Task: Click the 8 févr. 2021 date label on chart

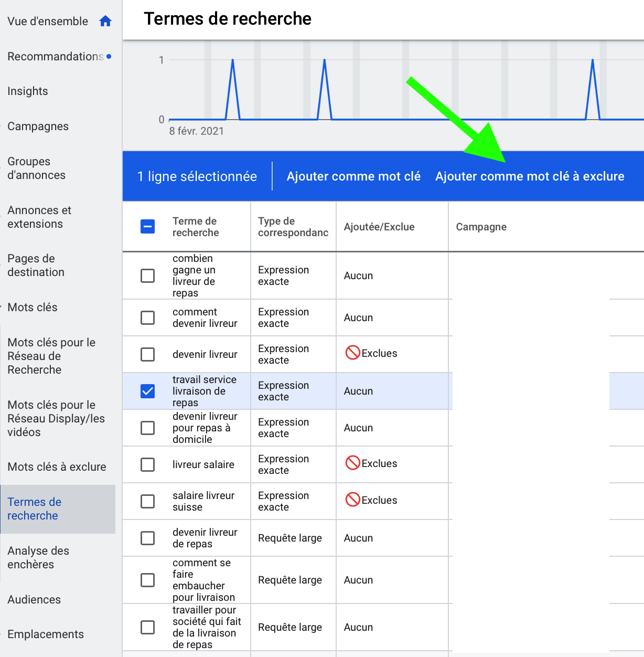Action: (197, 131)
